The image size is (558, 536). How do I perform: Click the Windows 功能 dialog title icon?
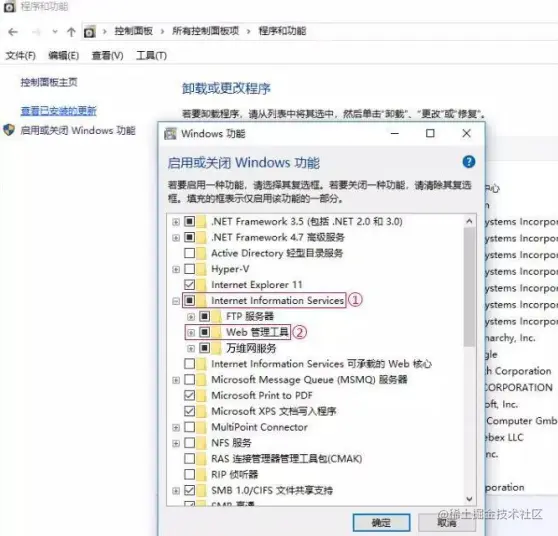point(170,134)
